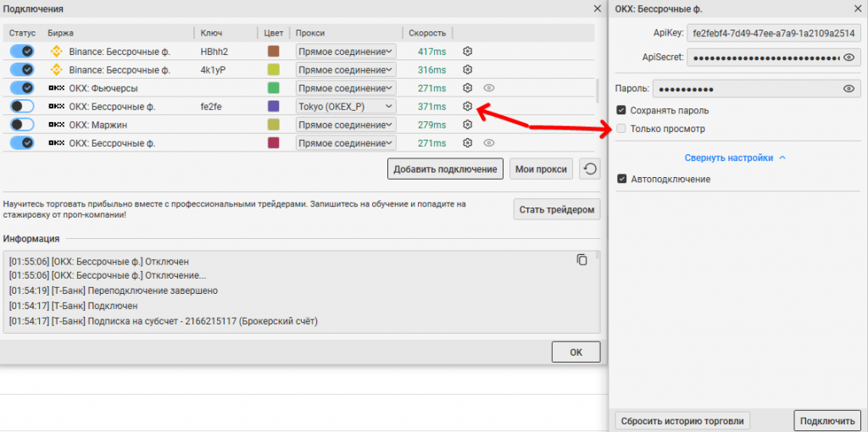Reveal Пароль field with its eye icon
Viewport: 868px width, 432px height.
coord(849,89)
